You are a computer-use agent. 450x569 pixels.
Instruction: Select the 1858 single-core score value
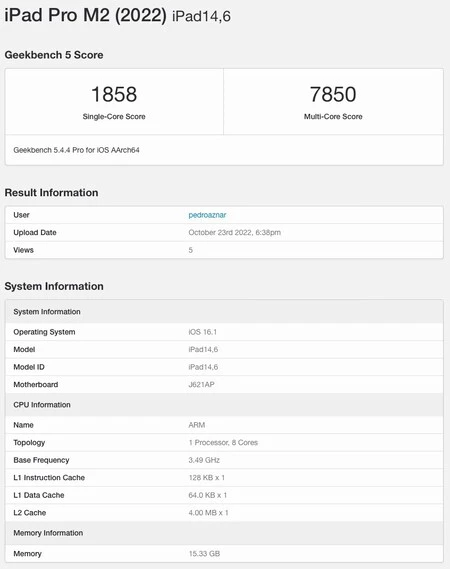click(114, 94)
